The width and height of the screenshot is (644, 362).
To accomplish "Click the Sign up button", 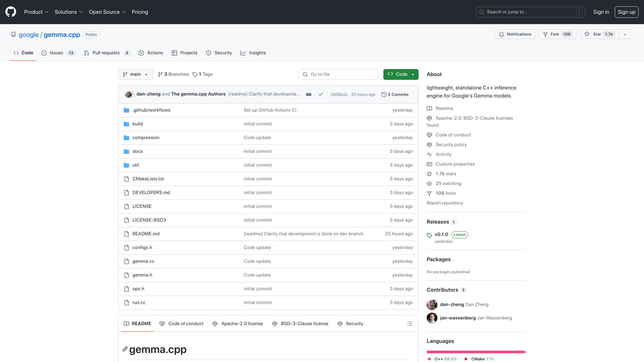I will [x=626, y=12].
